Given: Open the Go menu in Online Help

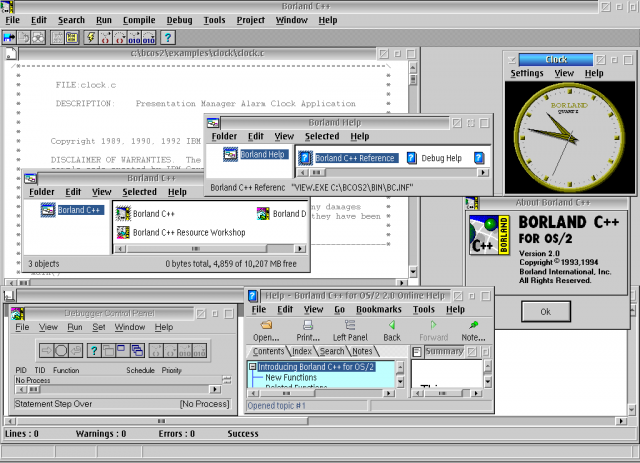Looking at the screenshot, I should [340, 309].
